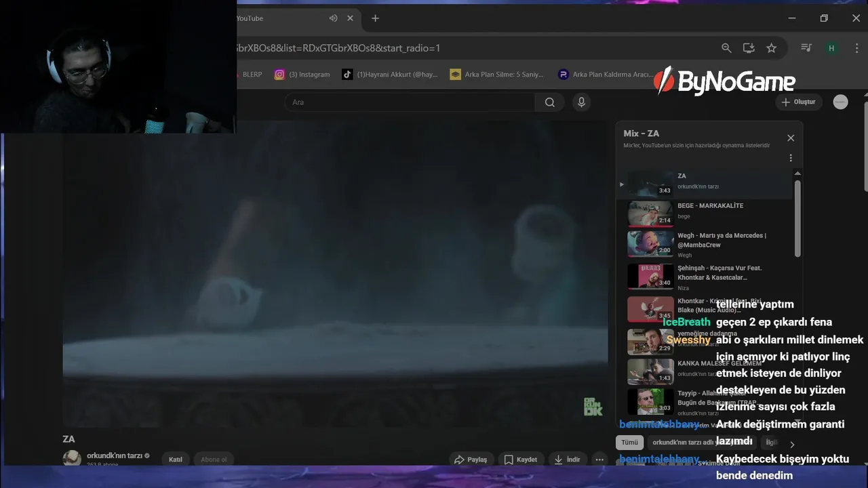
Task: Open the Khontkar track thumbnail (3:45)
Action: [650, 309]
